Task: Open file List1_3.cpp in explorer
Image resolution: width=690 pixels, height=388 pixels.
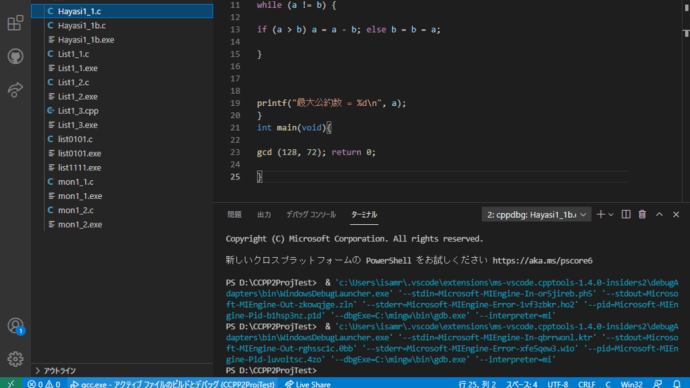Action: point(122,111)
